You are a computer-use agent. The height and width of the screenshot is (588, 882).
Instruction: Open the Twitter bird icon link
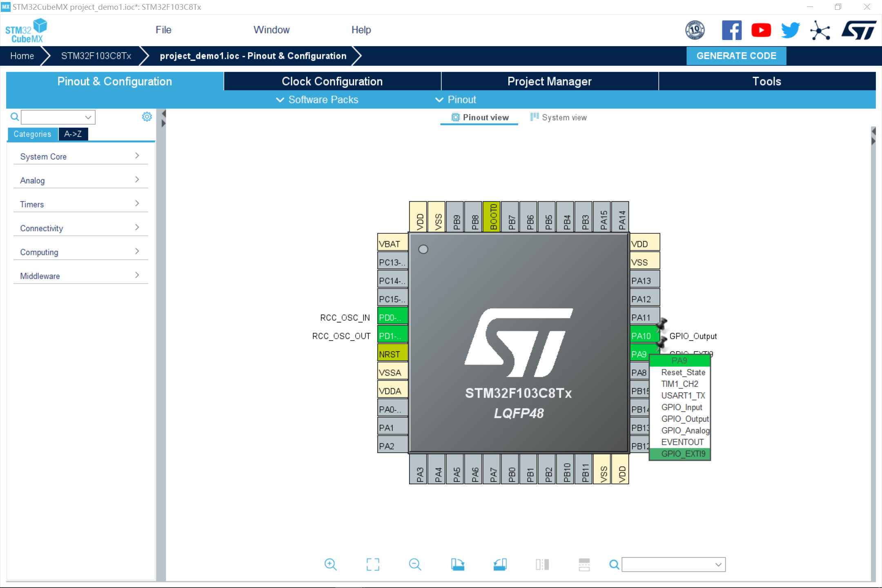click(790, 30)
